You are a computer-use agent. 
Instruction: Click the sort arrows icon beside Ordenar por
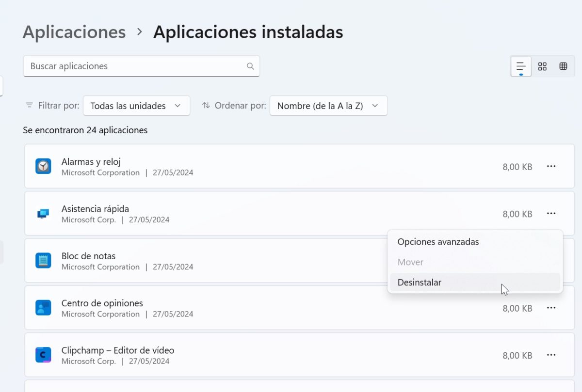(206, 105)
